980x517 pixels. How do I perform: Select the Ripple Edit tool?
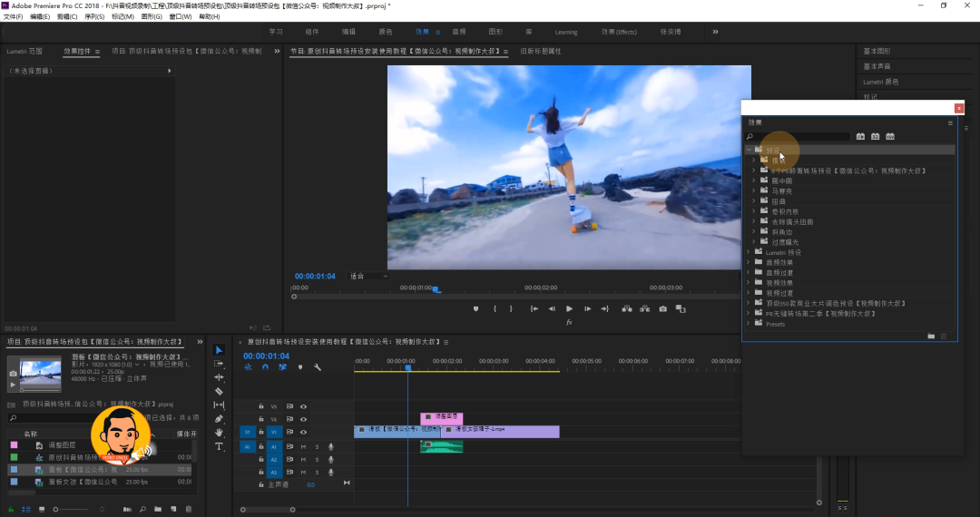pyautogui.click(x=219, y=377)
